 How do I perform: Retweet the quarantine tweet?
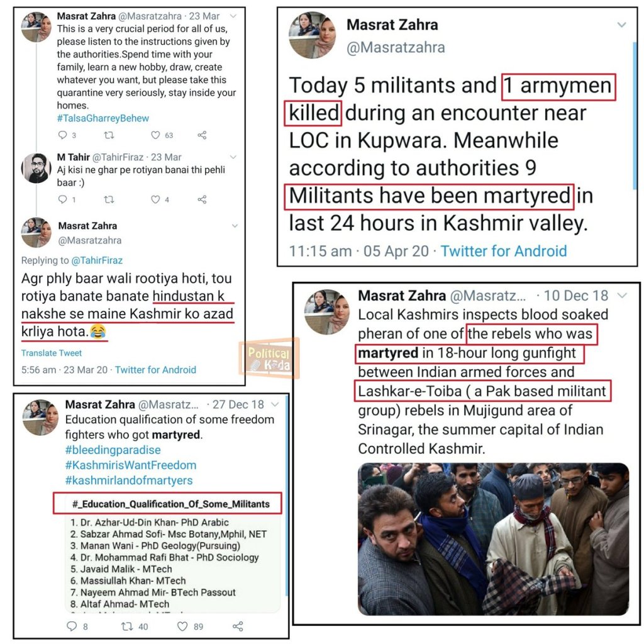click(x=109, y=135)
